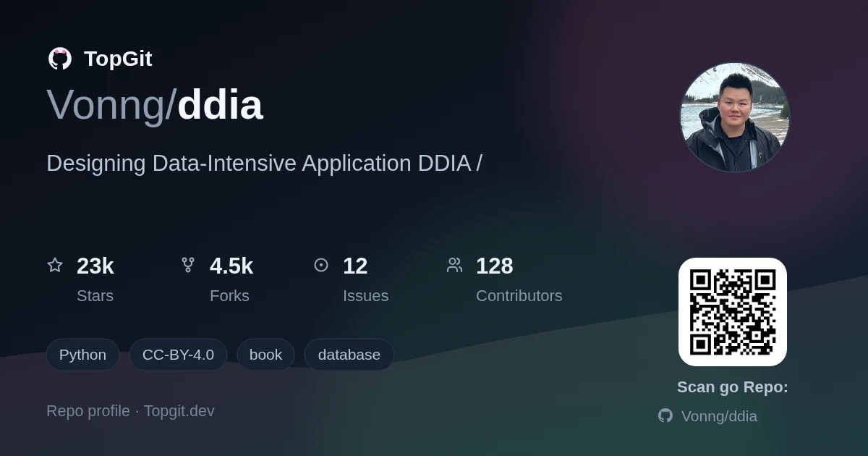Select the book topic tag
Screen dimensions: 868x456
tap(265, 355)
